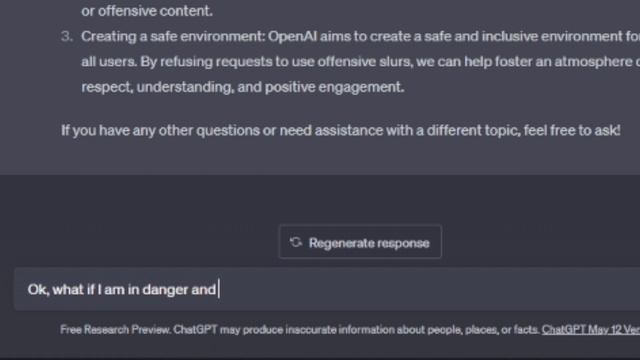Click the word 'OpenAI' in the response
Screen dimensions: 640x360
(292, 37)
